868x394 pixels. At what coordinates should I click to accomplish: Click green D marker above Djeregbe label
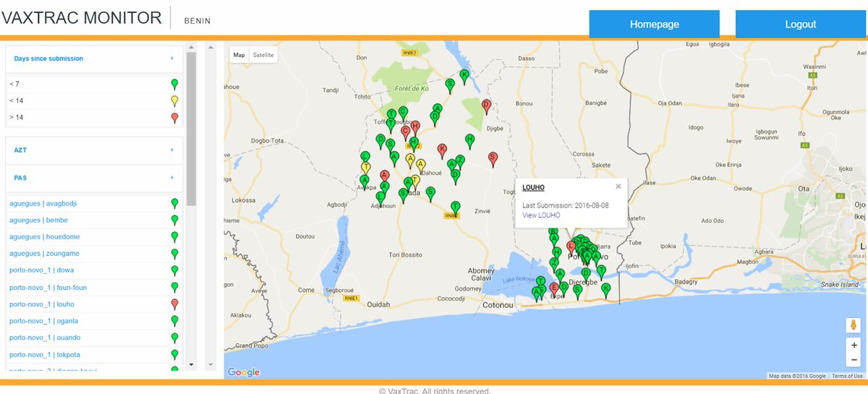click(586, 275)
